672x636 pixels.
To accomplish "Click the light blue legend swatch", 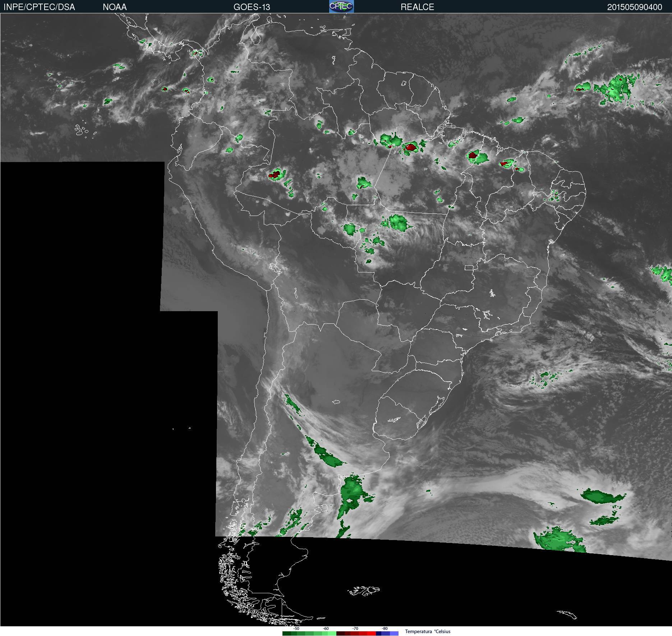I will tap(394, 633).
